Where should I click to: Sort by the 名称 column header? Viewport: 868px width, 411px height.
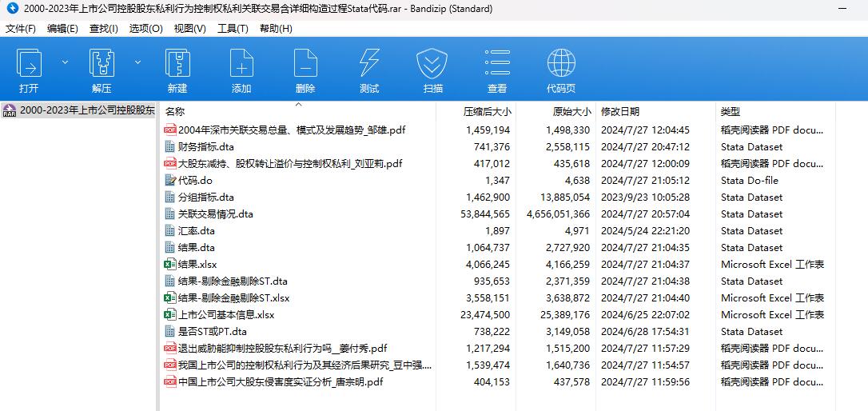click(175, 112)
